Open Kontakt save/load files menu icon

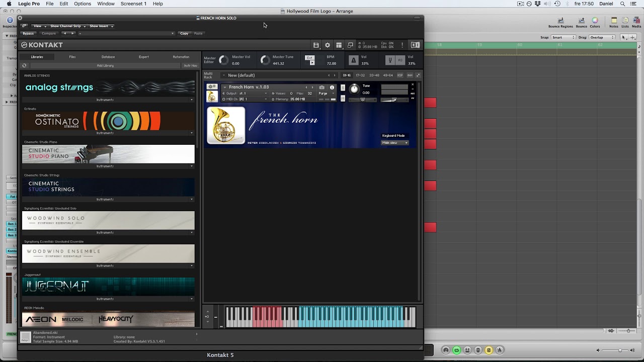(x=316, y=45)
